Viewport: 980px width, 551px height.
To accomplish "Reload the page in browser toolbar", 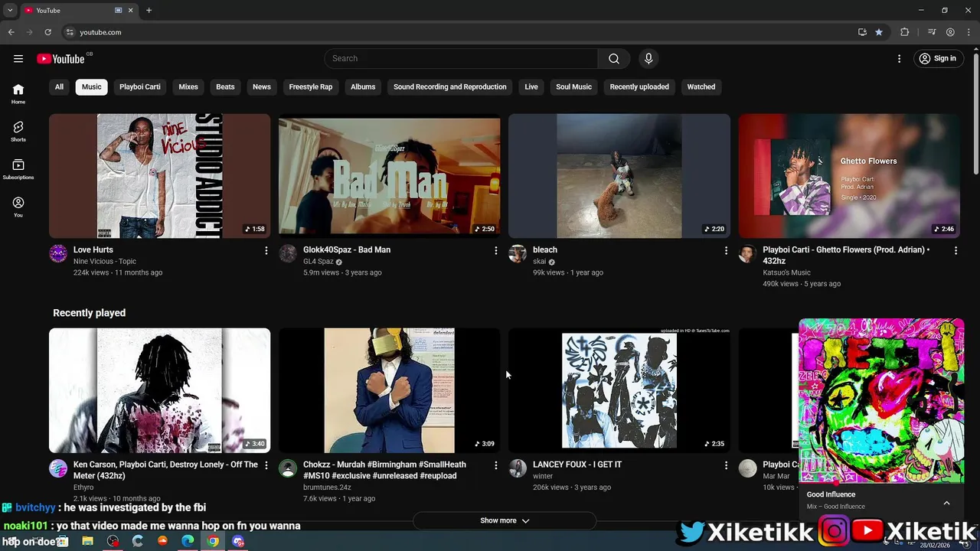I will point(47,32).
